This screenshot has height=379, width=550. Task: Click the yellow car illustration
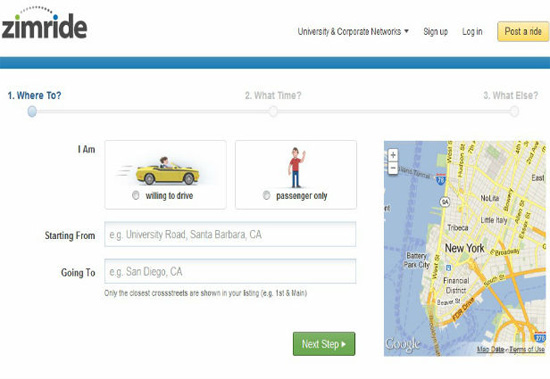[166, 172]
